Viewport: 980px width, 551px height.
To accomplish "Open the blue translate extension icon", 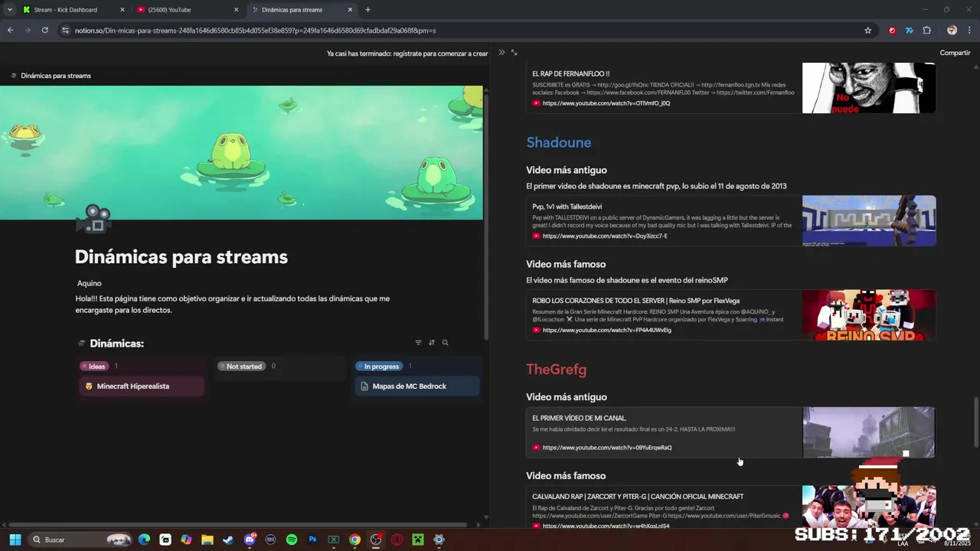I will click(909, 31).
